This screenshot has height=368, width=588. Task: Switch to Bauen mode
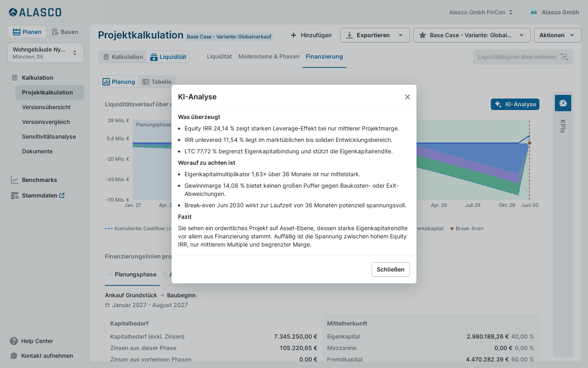[65, 32]
